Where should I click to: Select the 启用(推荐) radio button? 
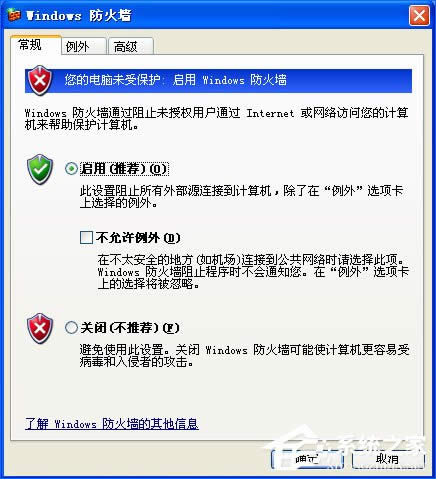click(x=71, y=169)
